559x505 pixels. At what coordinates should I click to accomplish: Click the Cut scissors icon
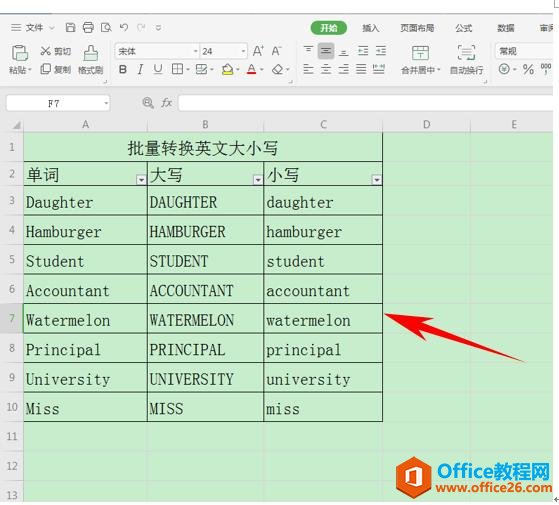45,51
